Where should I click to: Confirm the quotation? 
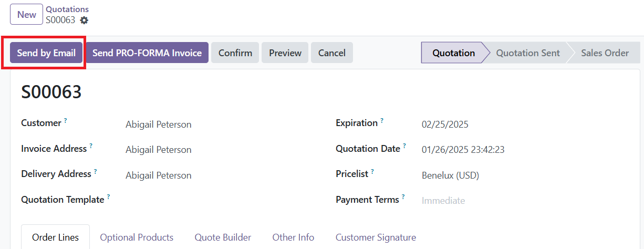click(235, 53)
